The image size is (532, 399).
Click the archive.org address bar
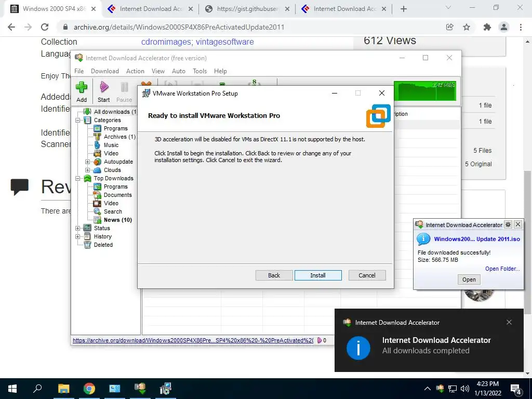(251, 27)
